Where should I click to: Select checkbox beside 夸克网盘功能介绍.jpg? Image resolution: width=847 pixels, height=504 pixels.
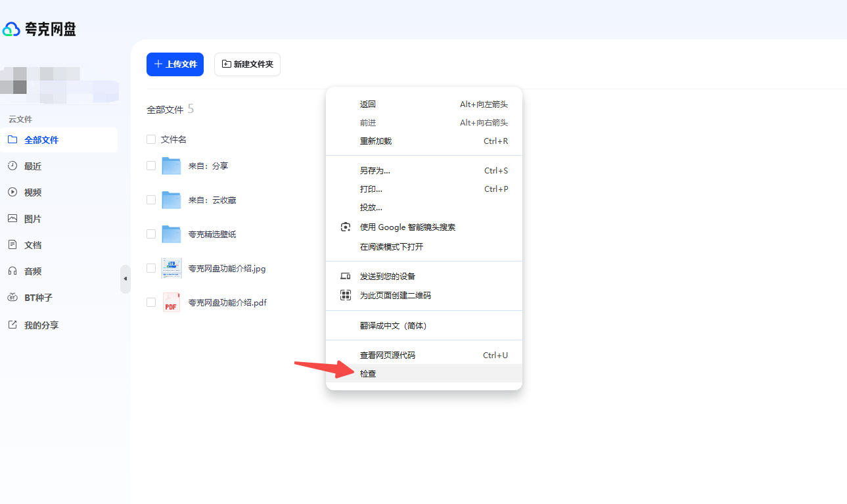point(151,268)
